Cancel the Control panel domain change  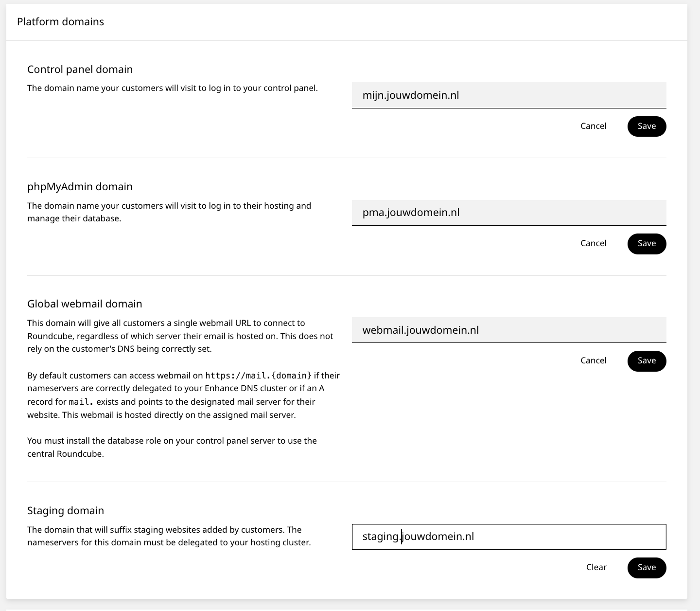pyautogui.click(x=593, y=126)
